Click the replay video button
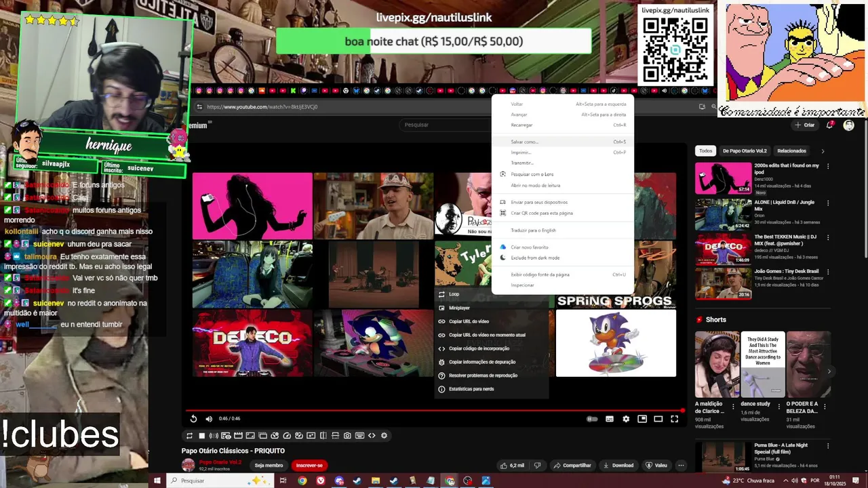The image size is (868, 488). [193, 419]
